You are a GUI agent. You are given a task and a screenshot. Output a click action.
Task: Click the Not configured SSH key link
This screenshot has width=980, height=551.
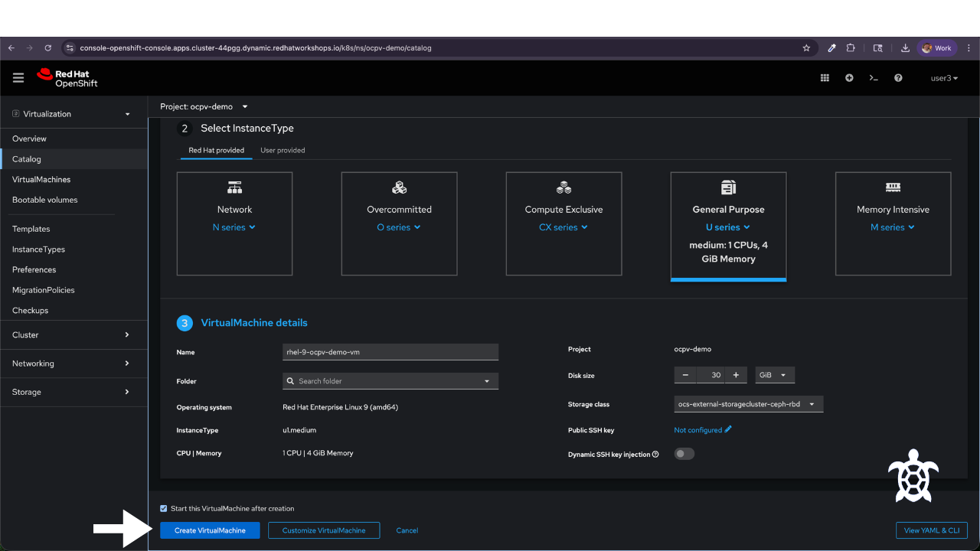(698, 430)
